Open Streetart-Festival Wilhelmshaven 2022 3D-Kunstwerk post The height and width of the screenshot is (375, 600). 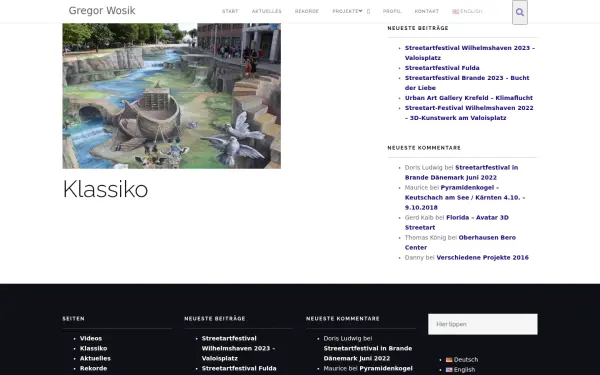pos(469,113)
